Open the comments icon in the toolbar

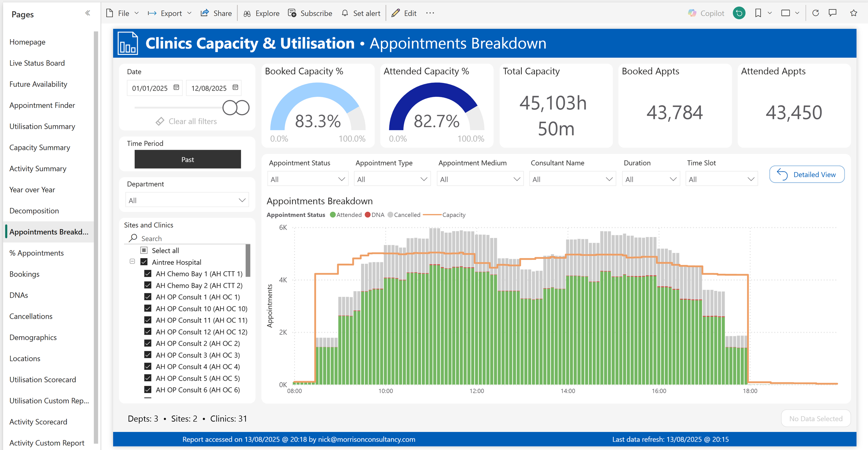click(833, 13)
